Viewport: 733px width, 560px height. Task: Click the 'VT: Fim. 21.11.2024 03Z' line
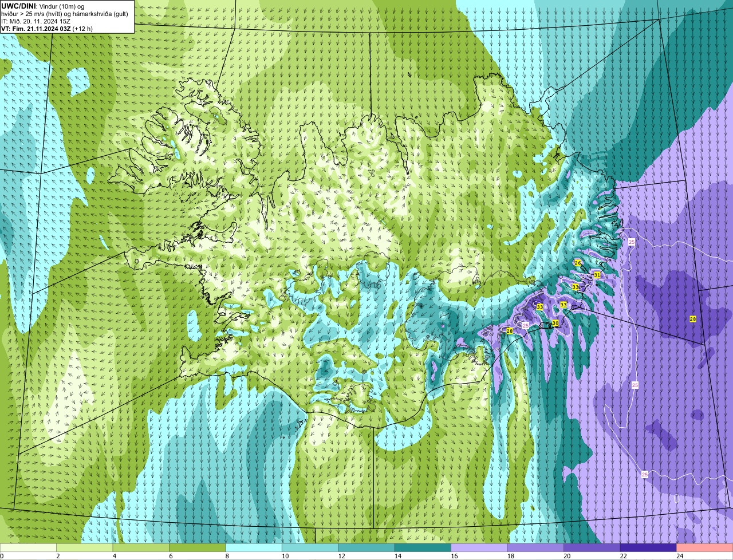click(36, 28)
